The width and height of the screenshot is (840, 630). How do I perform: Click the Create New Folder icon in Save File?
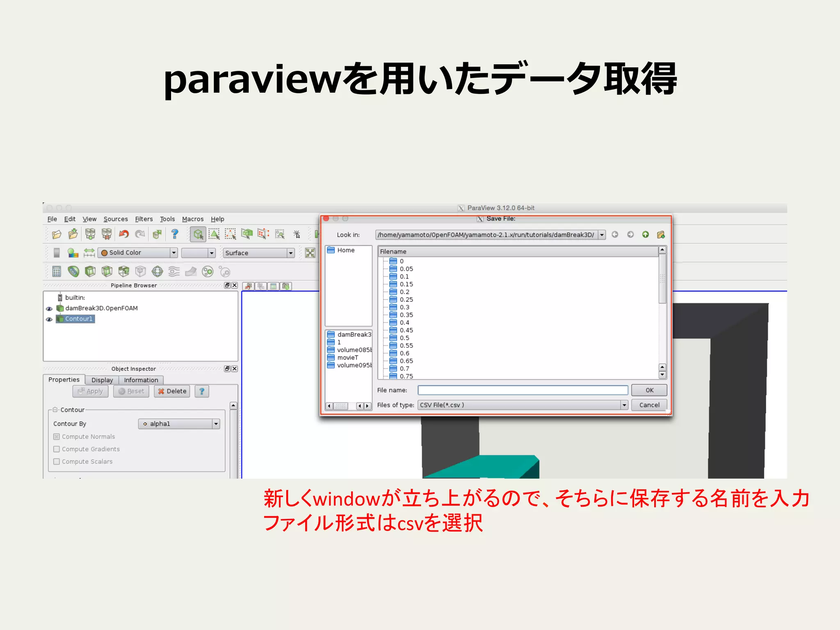(661, 235)
